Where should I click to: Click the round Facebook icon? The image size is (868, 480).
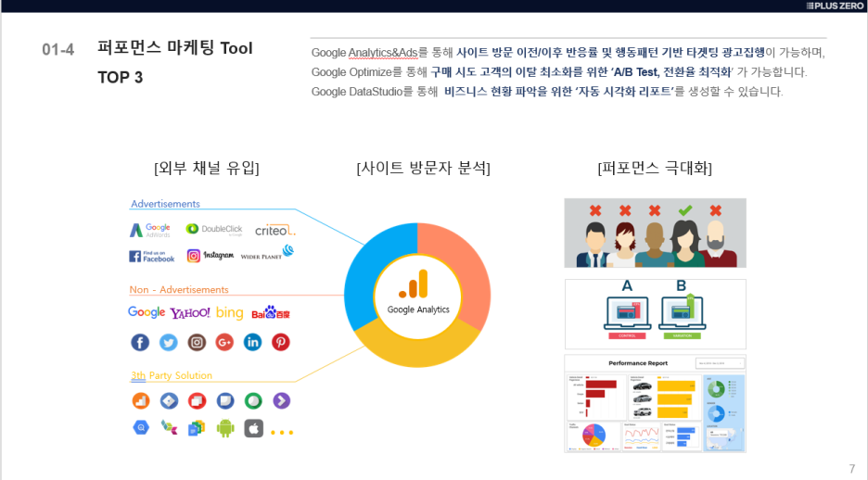coord(140,342)
